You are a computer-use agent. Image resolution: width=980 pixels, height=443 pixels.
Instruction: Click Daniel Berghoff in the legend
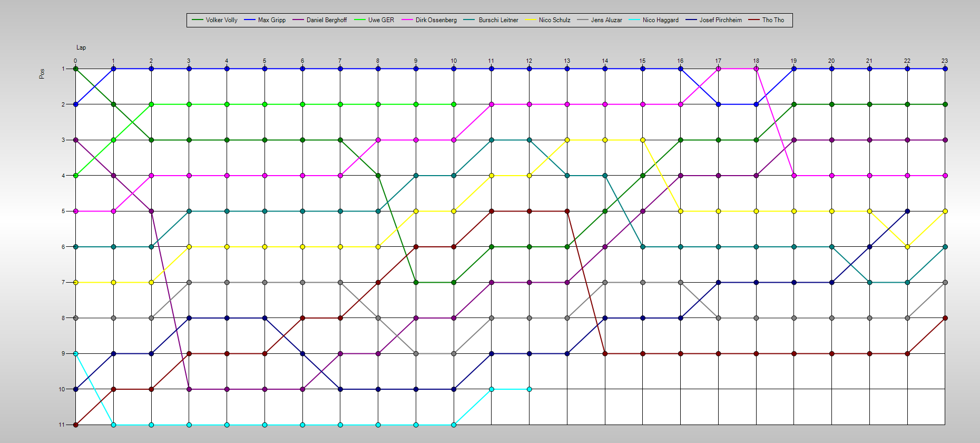pos(327,20)
